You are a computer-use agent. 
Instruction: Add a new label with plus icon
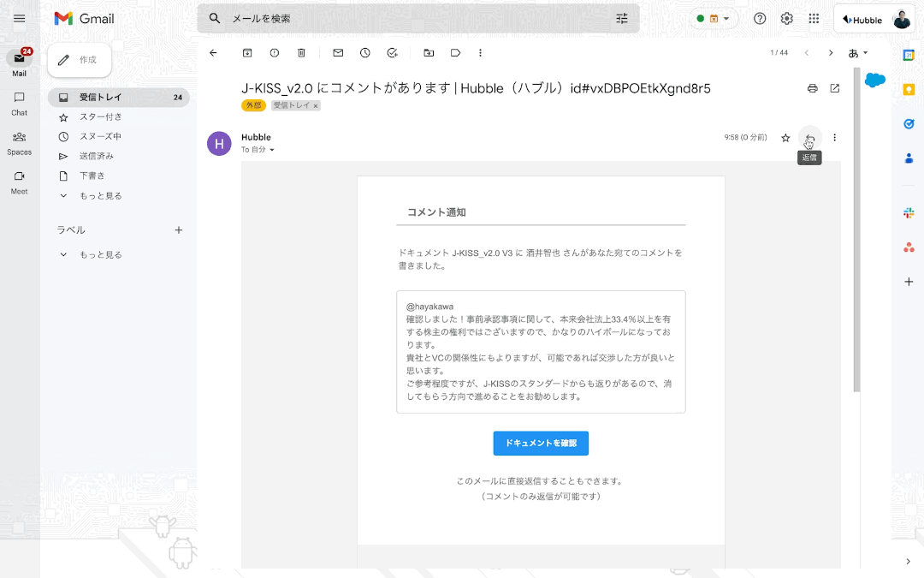(x=179, y=230)
